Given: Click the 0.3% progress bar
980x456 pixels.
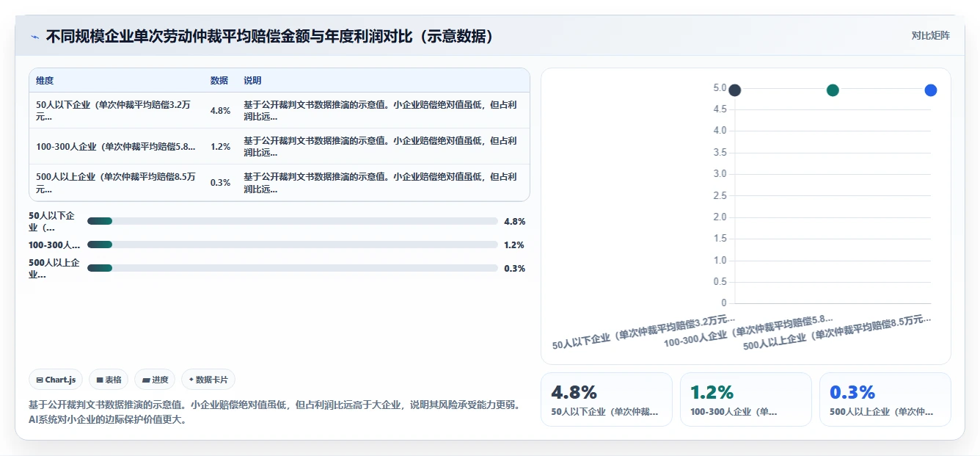Looking at the screenshot, I should pyautogui.click(x=293, y=268).
